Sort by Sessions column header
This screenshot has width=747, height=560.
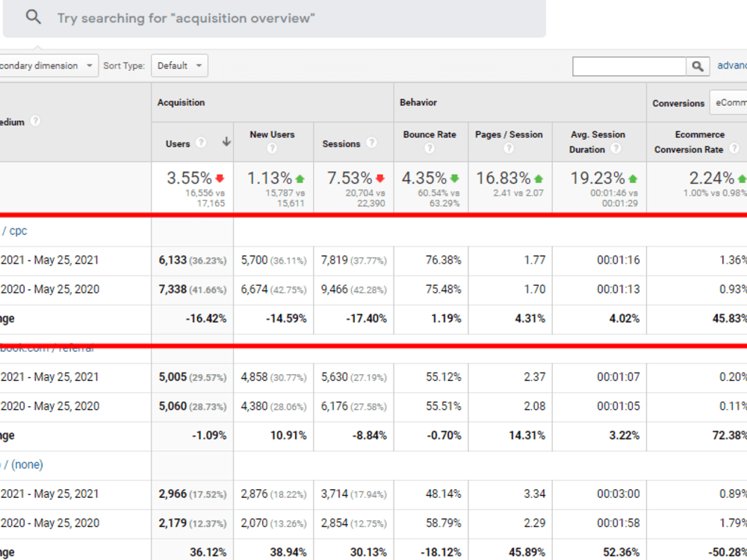coord(341,144)
